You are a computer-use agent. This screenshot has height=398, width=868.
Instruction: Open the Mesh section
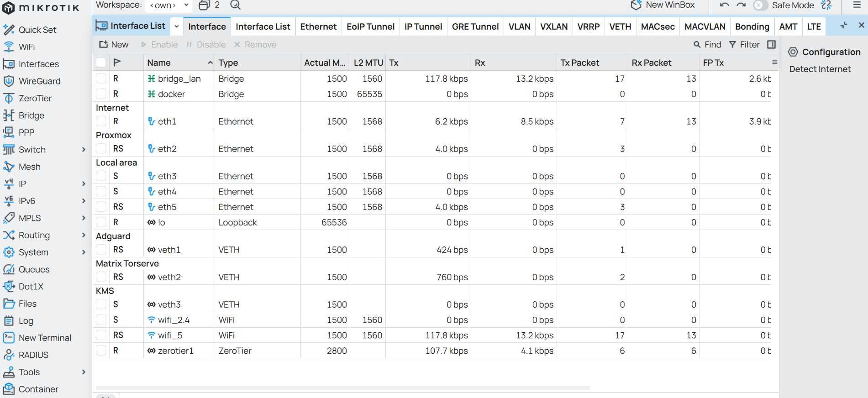[x=22, y=167]
